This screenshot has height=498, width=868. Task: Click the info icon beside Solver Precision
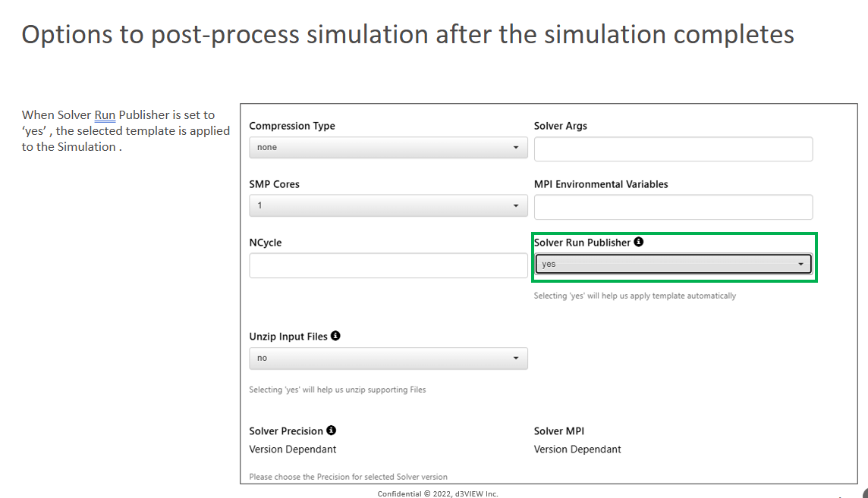tap(331, 431)
